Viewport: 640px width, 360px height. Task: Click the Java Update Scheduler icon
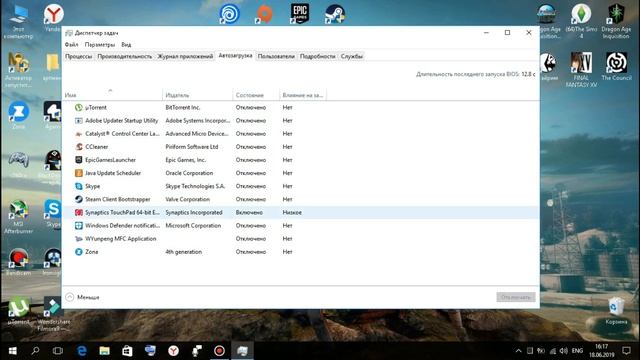(79, 173)
